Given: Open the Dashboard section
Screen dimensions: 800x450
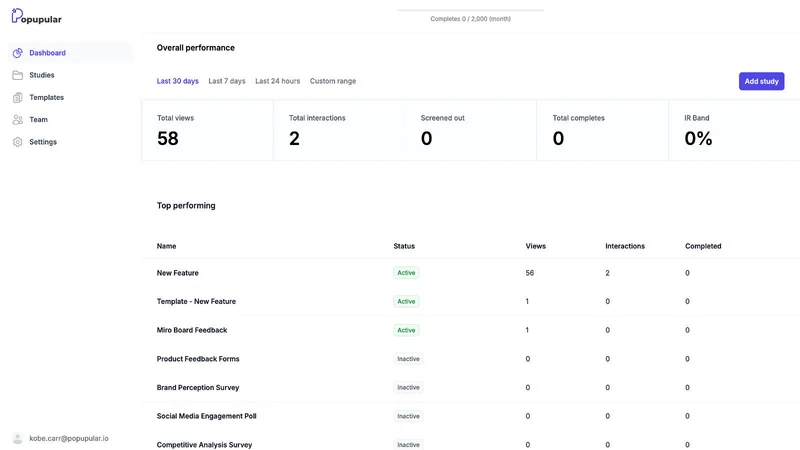Looking at the screenshot, I should point(70,53).
